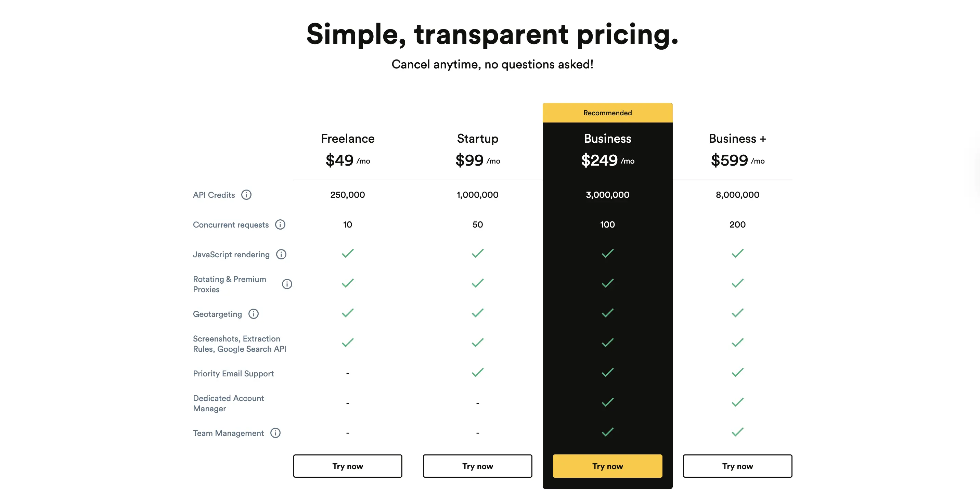Click the Rotating & Premium Proxies info icon

287,284
